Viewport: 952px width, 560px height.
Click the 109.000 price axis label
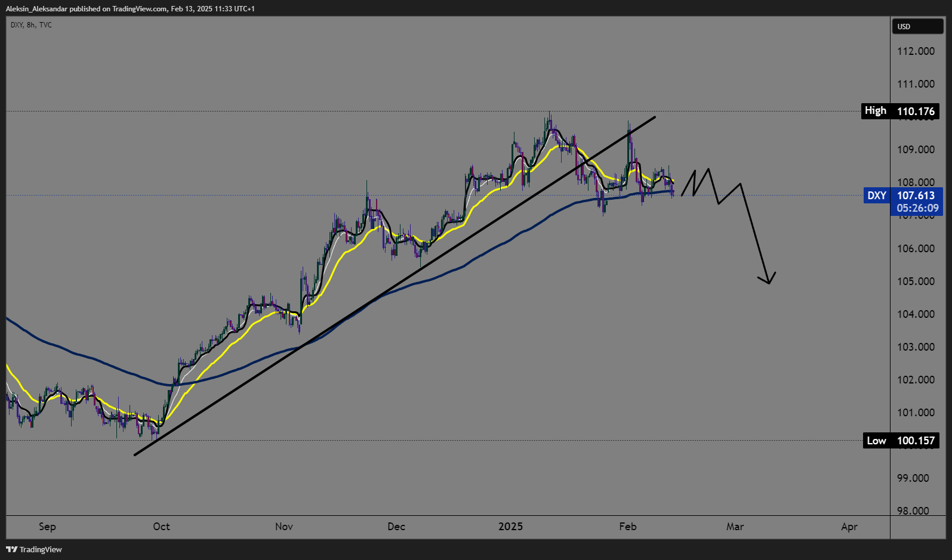pos(916,150)
